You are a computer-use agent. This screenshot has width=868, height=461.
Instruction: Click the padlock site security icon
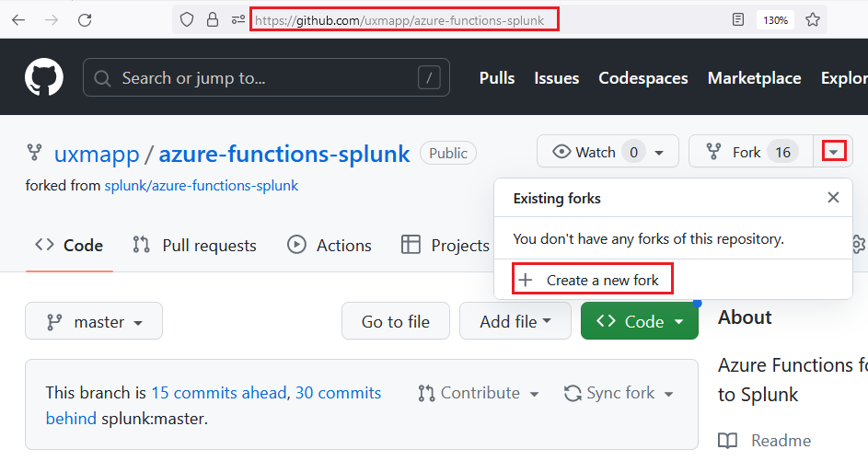(213, 19)
